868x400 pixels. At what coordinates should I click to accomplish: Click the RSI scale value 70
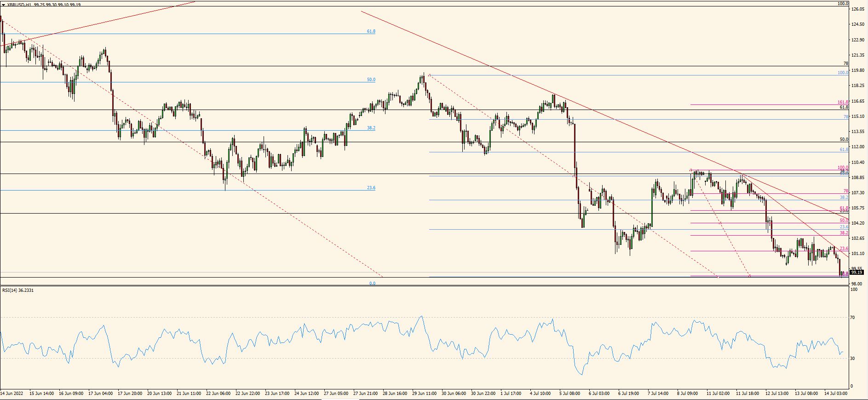click(852, 318)
